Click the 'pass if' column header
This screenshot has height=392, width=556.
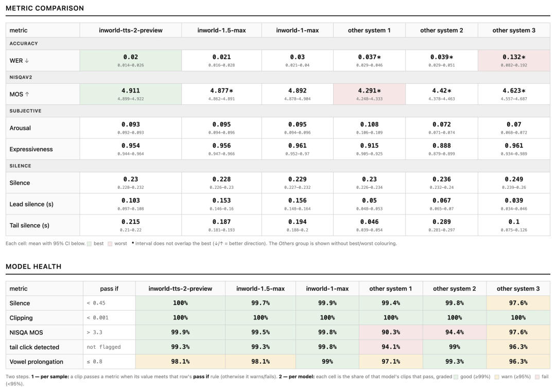109,289
